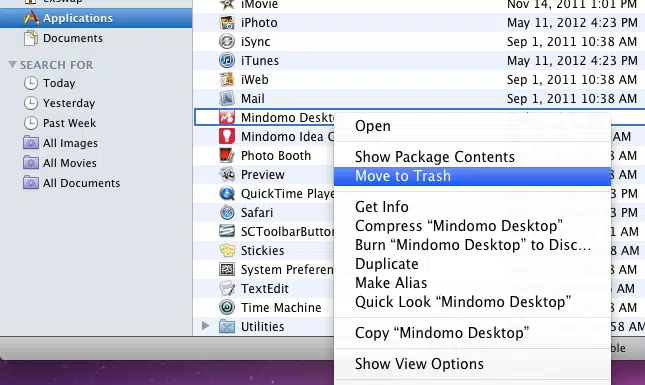Choose Move to Trash
The width and height of the screenshot is (645, 385).
472,176
